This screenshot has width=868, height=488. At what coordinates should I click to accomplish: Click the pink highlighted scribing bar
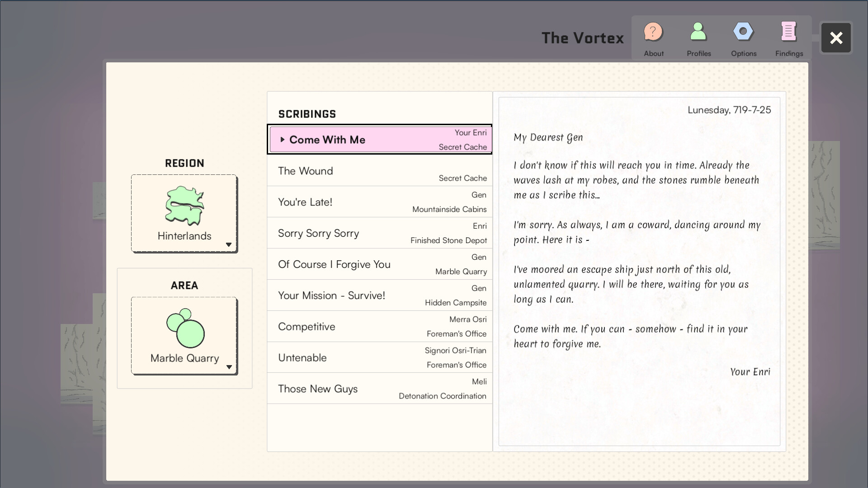tap(380, 140)
